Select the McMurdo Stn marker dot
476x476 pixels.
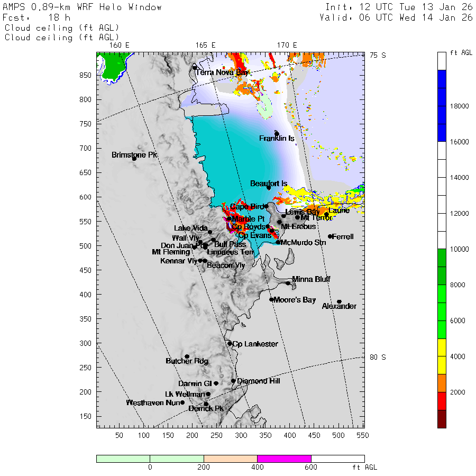(x=278, y=242)
